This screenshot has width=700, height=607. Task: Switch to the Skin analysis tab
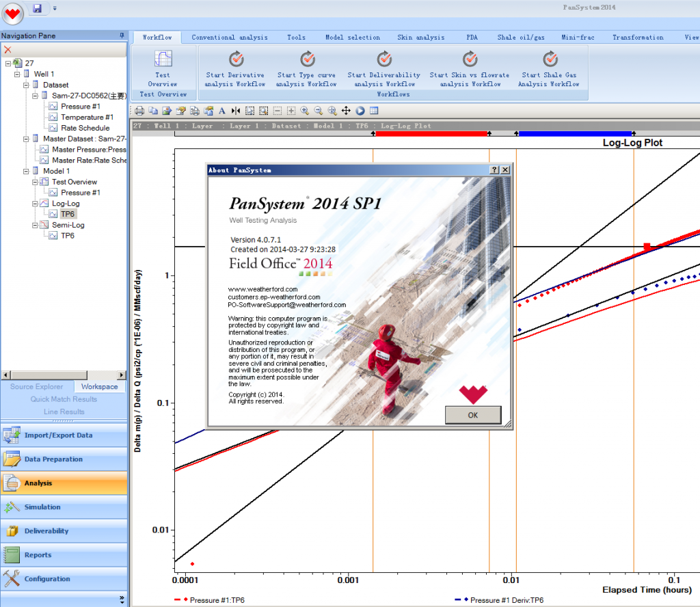(x=421, y=38)
